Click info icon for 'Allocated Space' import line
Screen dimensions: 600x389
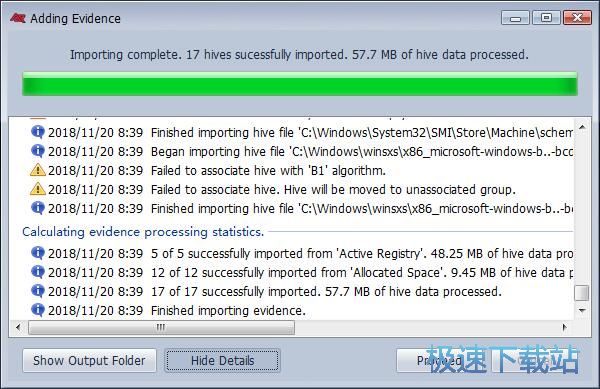coord(38,272)
